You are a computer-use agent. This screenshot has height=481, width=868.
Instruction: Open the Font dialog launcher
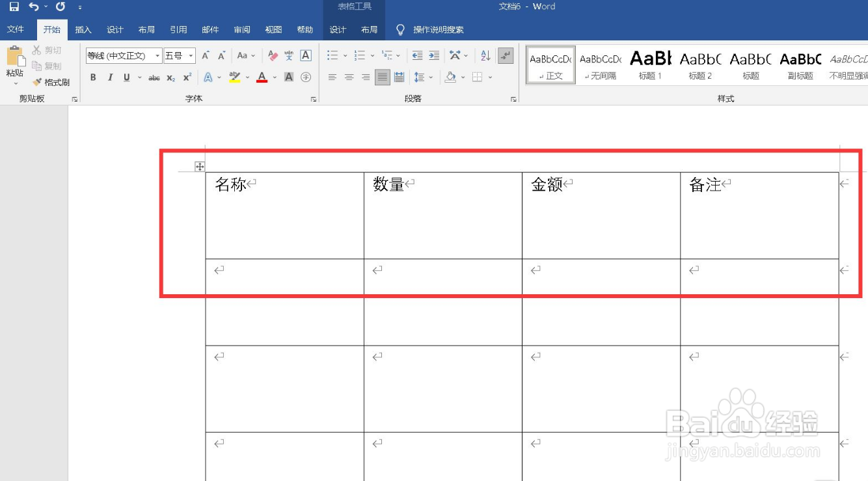coord(314,100)
